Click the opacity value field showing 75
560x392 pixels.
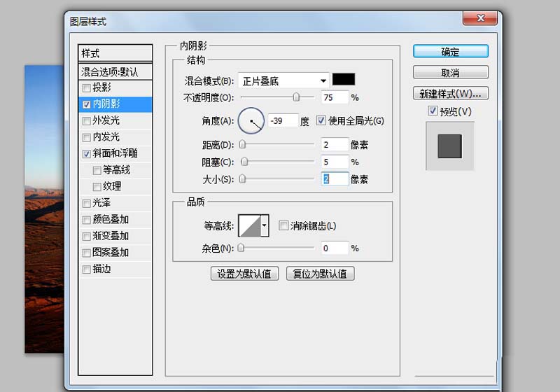point(335,97)
